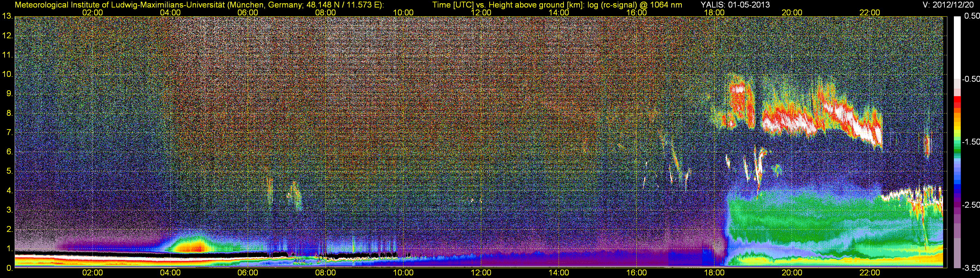Pick the green segment of the colorbar

tap(957, 150)
